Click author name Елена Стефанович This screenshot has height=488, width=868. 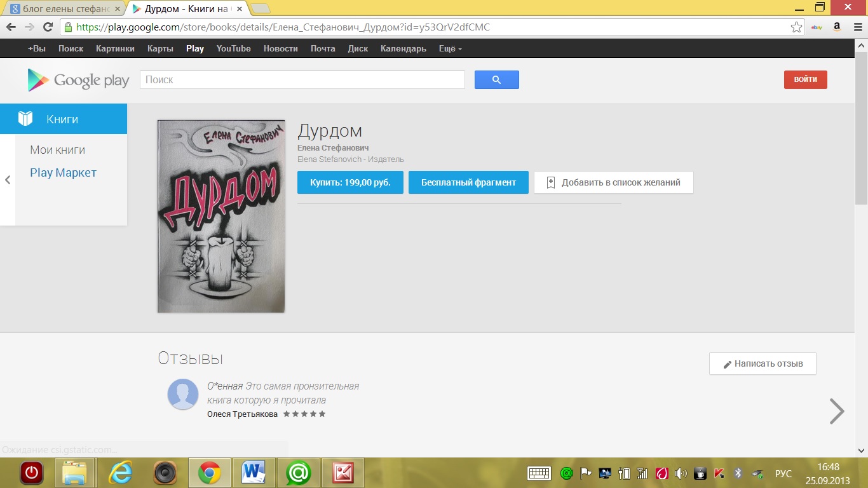(x=333, y=148)
